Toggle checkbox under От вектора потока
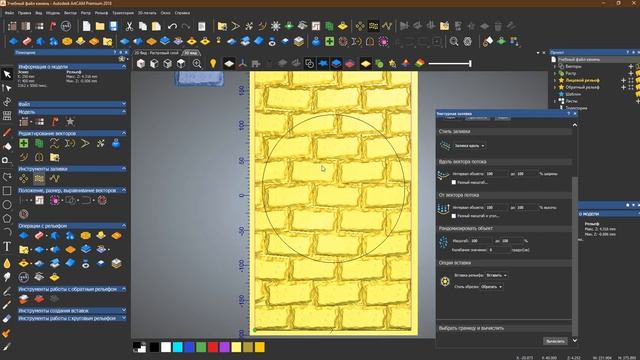This screenshot has height=360, width=640. coord(454,216)
